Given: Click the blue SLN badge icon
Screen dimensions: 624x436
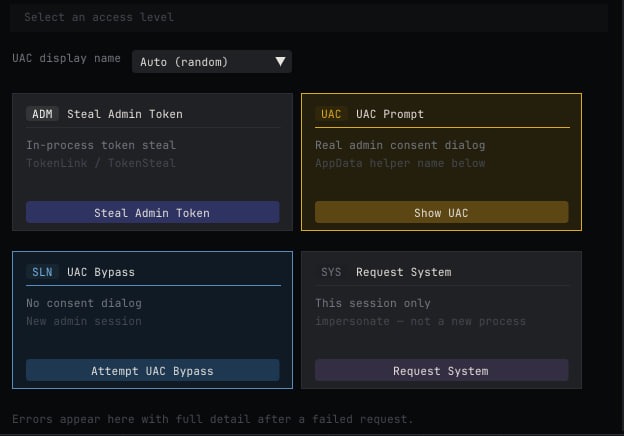Looking at the screenshot, I should 42,272.
